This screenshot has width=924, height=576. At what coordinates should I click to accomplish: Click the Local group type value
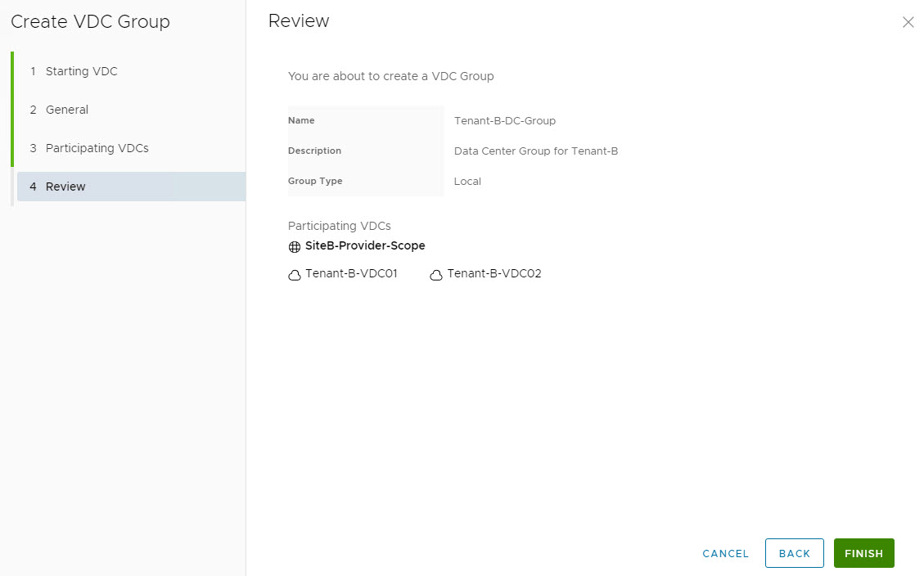(467, 181)
